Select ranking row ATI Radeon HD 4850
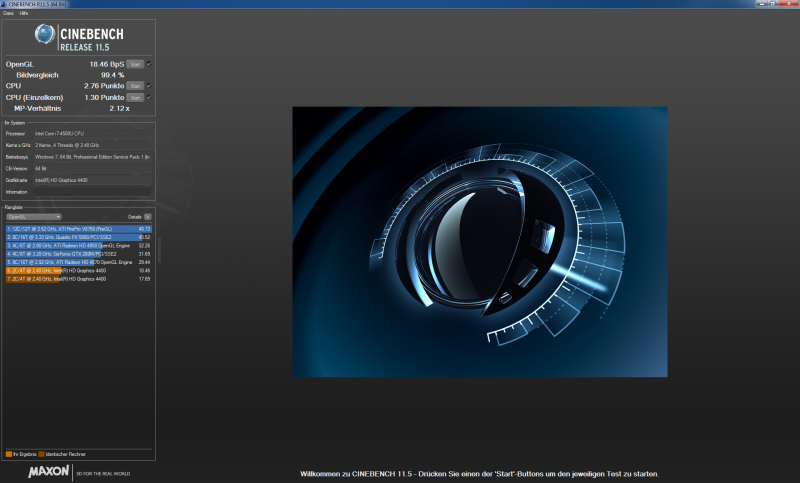 coord(79,245)
